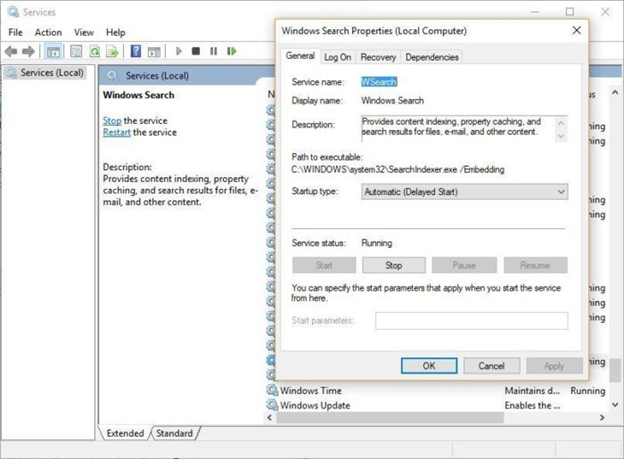
Task: Open the Help toolbar icon
Action: click(136, 51)
